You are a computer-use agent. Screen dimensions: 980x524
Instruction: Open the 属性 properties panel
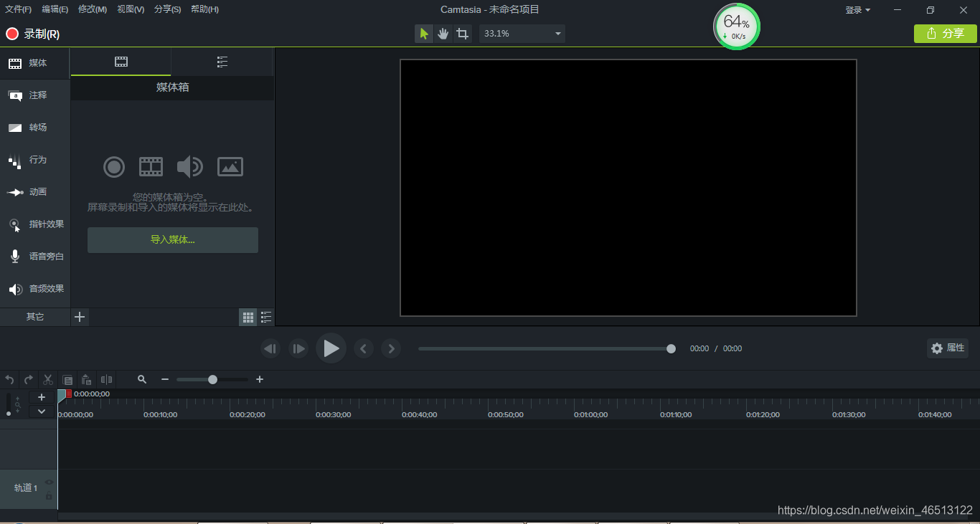point(948,348)
